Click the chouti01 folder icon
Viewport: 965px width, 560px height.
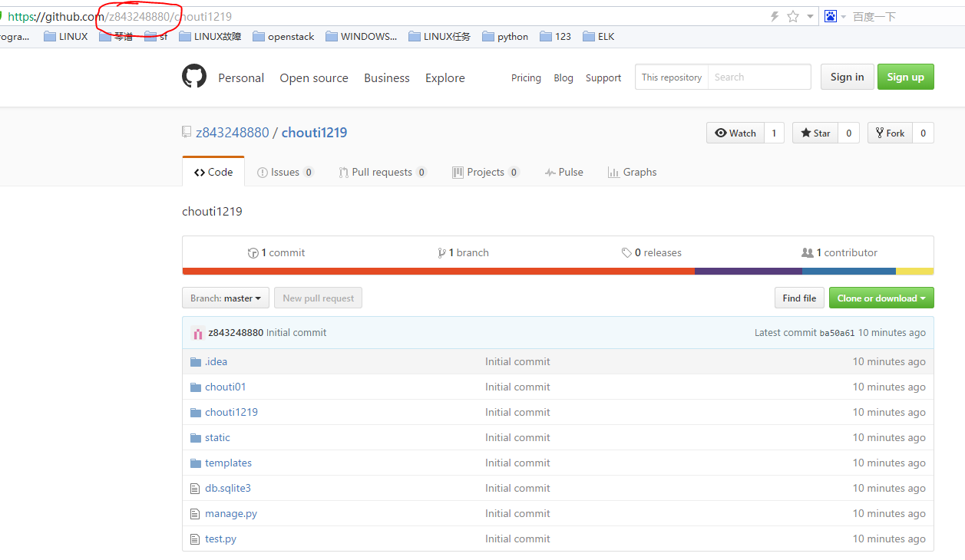click(195, 387)
